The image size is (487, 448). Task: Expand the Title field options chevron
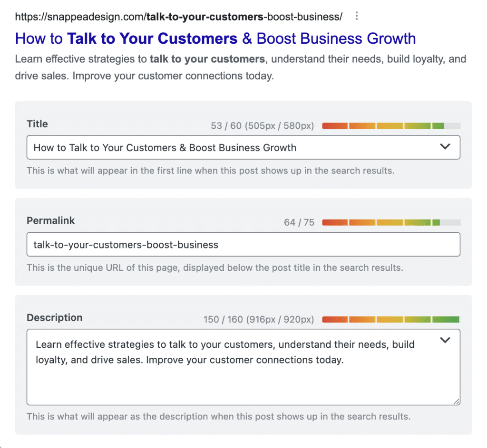445,147
